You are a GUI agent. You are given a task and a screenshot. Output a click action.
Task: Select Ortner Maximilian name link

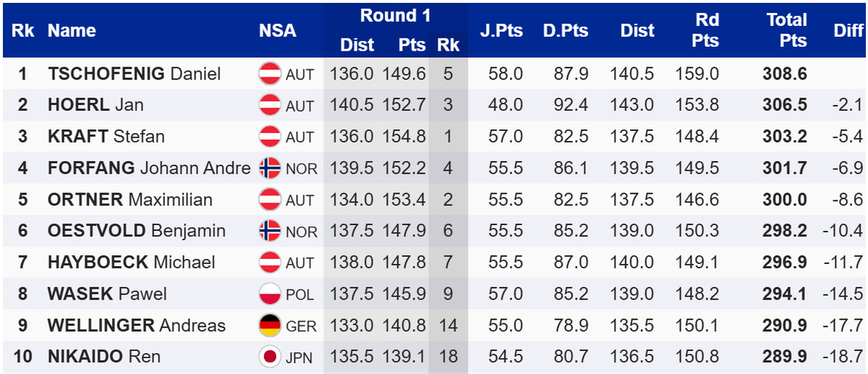pos(129,200)
